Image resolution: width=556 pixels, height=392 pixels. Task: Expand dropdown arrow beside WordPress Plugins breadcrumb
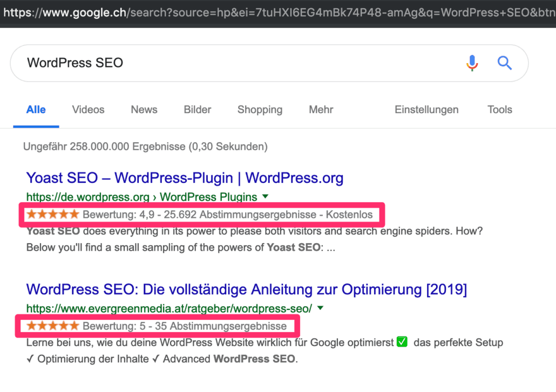click(265, 196)
